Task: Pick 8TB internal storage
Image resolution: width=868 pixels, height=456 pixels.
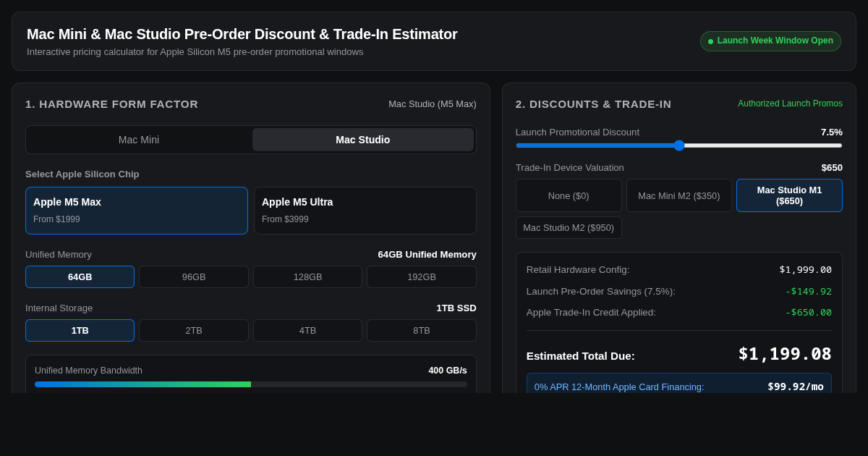Action: 422,330
